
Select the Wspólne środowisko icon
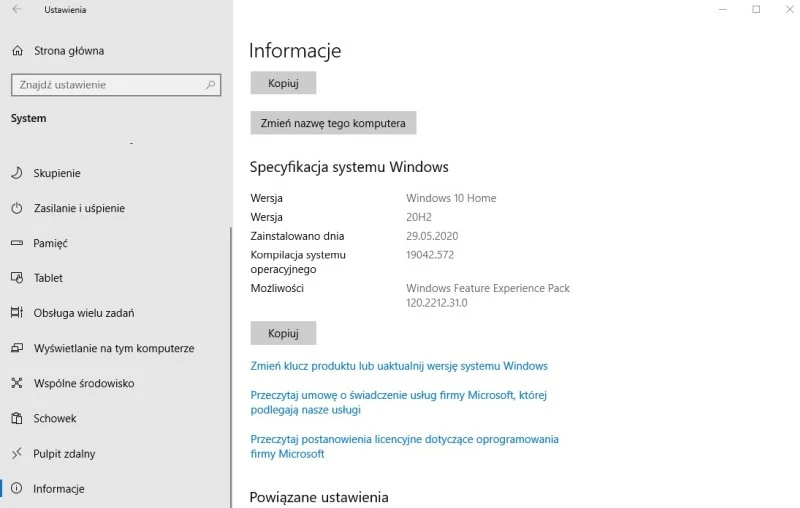(17, 383)
